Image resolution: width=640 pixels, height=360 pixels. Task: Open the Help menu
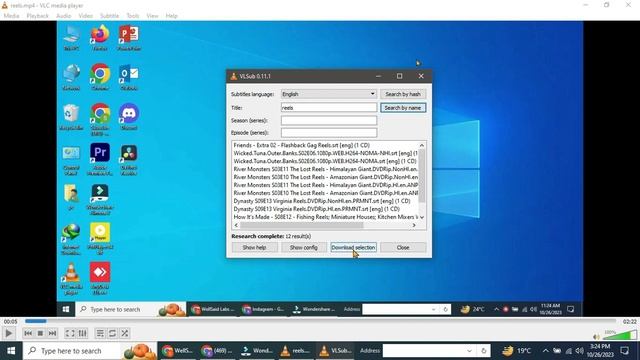tap(171, 16)
